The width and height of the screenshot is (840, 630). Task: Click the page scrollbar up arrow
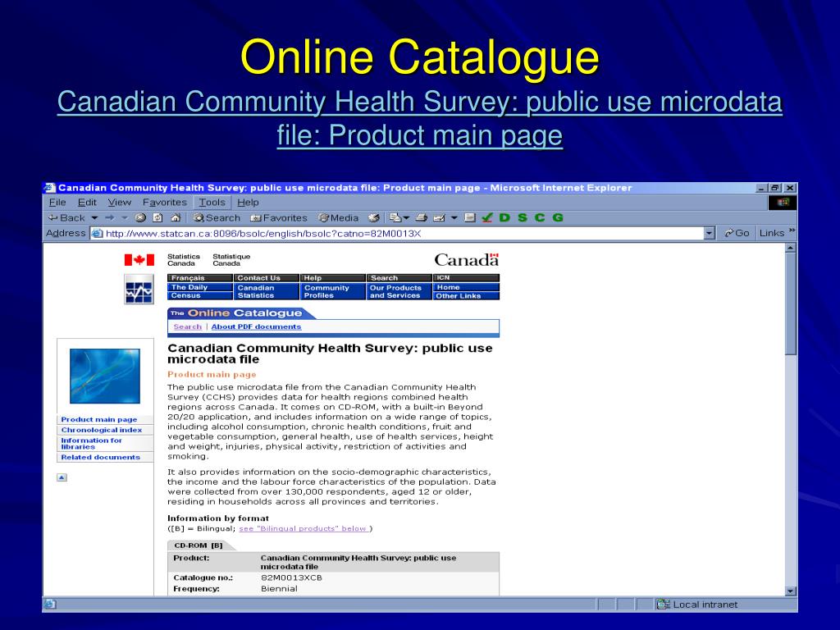tap(790, 248)
